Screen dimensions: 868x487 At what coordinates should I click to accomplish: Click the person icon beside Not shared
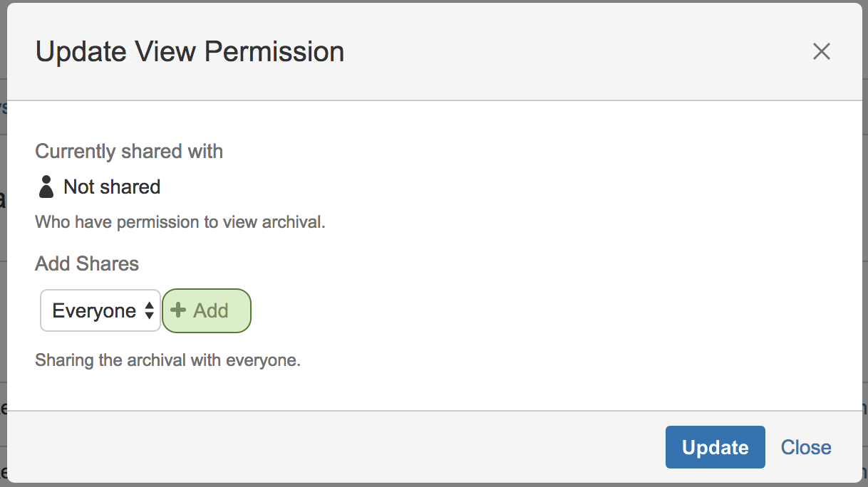pyautogui.click(x=46, y=187)
